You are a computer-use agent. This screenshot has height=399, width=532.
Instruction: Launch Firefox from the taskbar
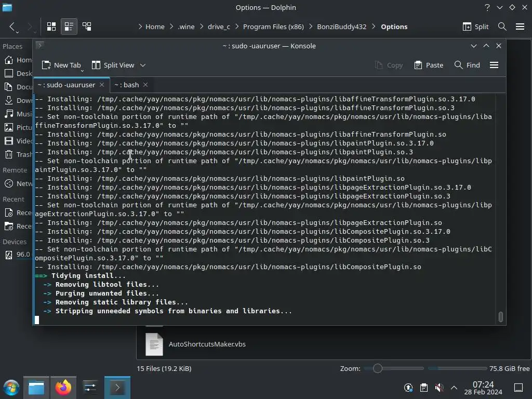[63, 388]
